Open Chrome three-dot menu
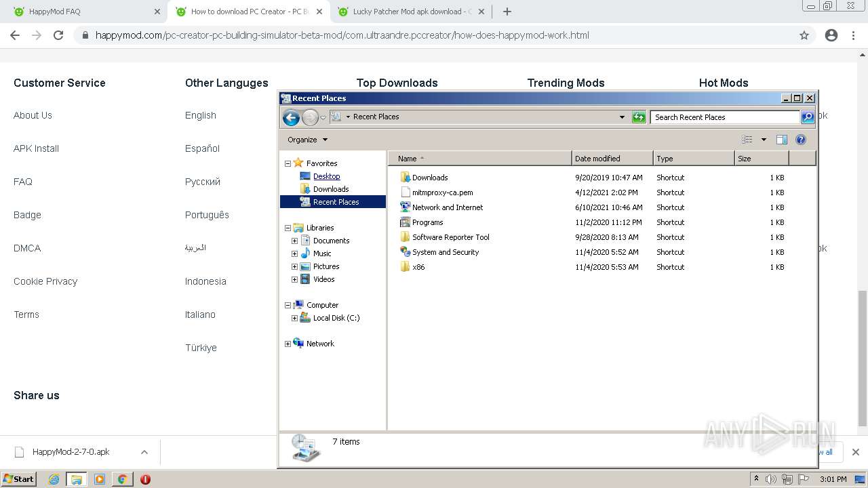Viewport: 868px width, 488px height. pos(853,35)
